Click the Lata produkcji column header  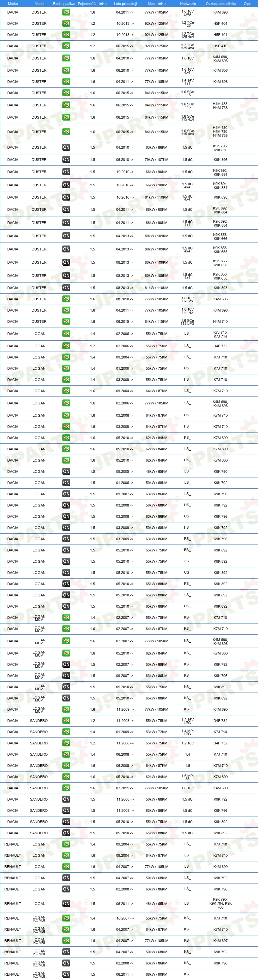click(125, 3)
